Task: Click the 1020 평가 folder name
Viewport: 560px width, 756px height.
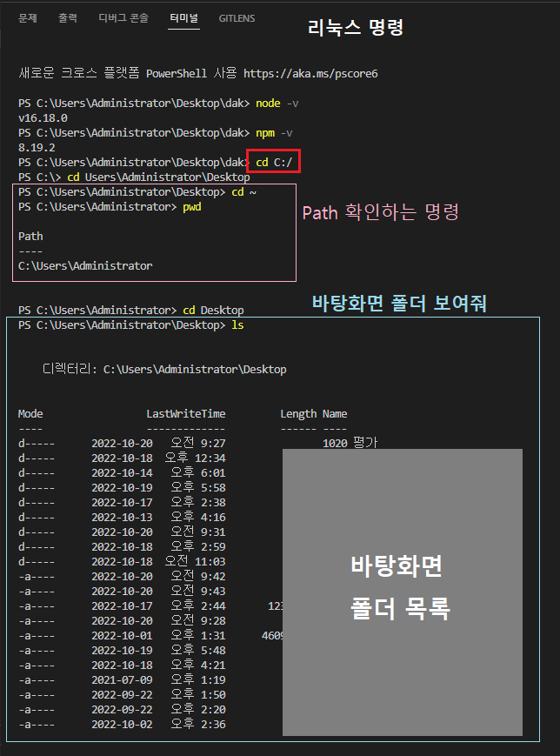Action: click(x=350, y=443)
